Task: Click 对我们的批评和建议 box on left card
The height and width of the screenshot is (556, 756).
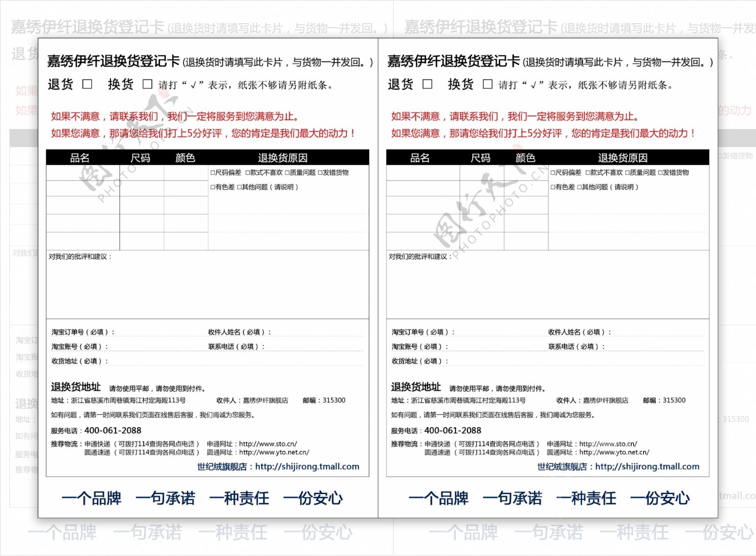Action: click(x=207, y=285)
